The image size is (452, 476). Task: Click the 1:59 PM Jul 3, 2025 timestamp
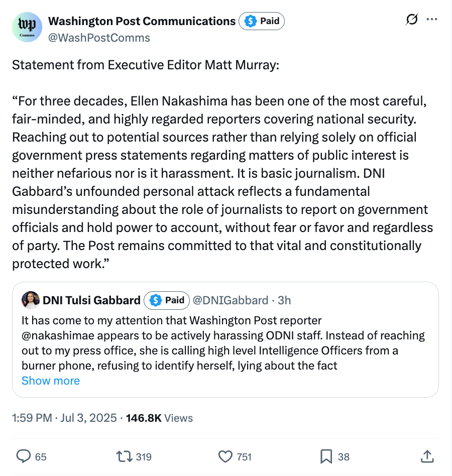[65, 418]
